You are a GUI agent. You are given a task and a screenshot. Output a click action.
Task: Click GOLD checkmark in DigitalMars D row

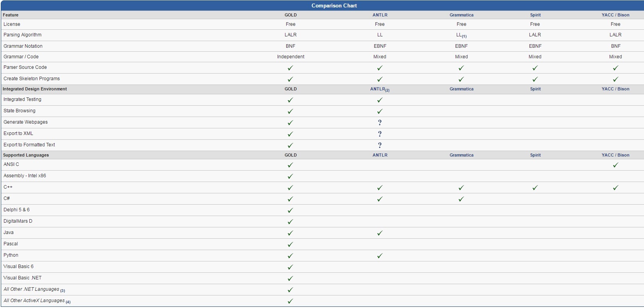(290, 222)
